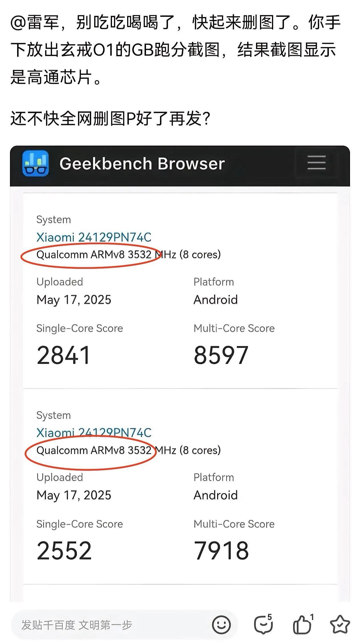The width and height of the screenshot is (360, 644).
Task: Open second Xiaomi 24129PN74C result link
Action: 94,433
